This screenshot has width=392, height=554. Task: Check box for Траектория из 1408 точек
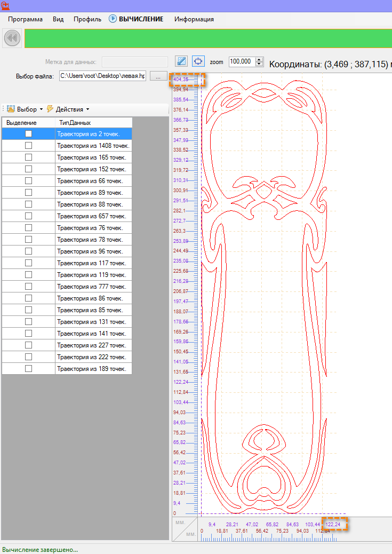[x=29, y=146]
